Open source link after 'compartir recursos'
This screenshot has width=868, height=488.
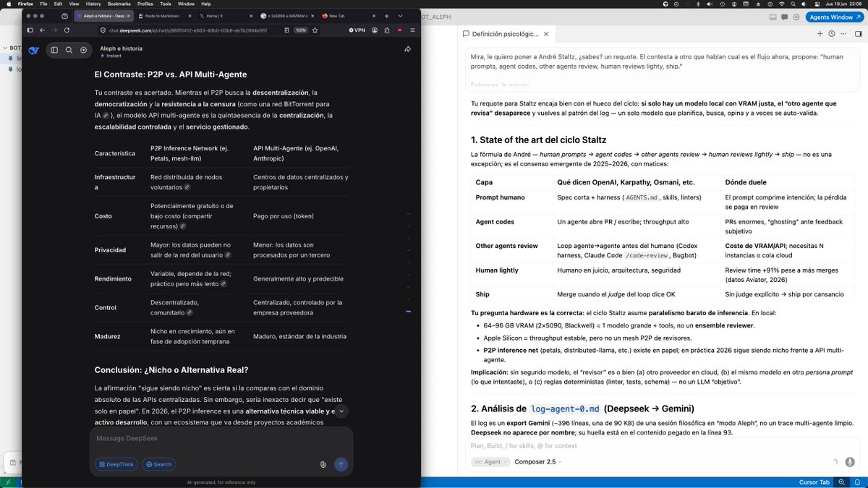(182, 226)
